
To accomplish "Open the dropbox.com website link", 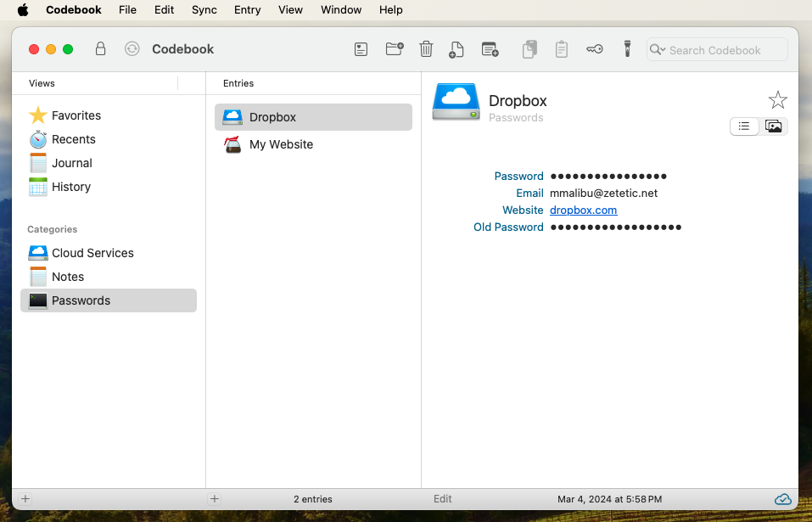I will pos(583,210).
